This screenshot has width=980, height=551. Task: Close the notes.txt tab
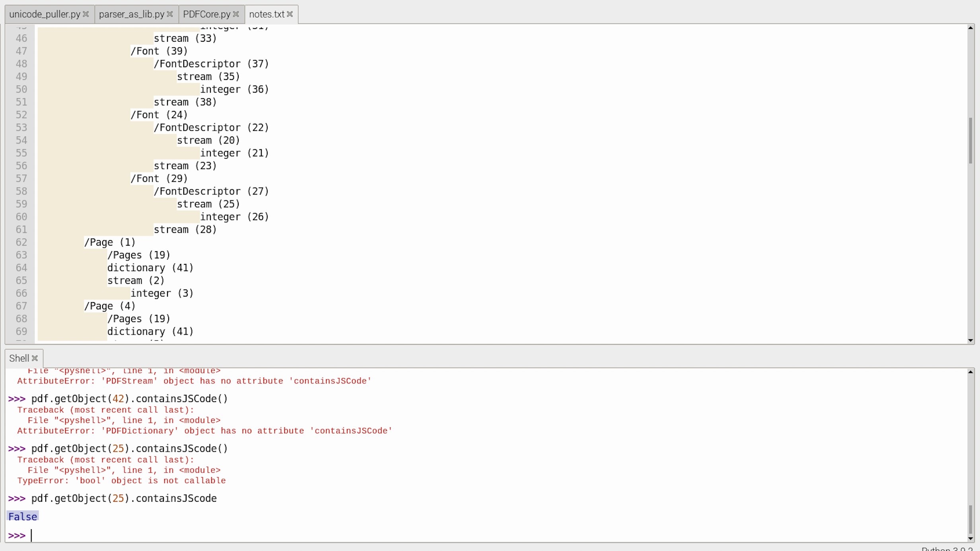tap(290, 14)
